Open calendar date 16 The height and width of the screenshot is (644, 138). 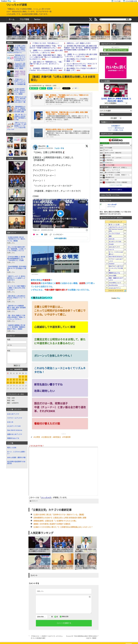[x=23, y=383]
